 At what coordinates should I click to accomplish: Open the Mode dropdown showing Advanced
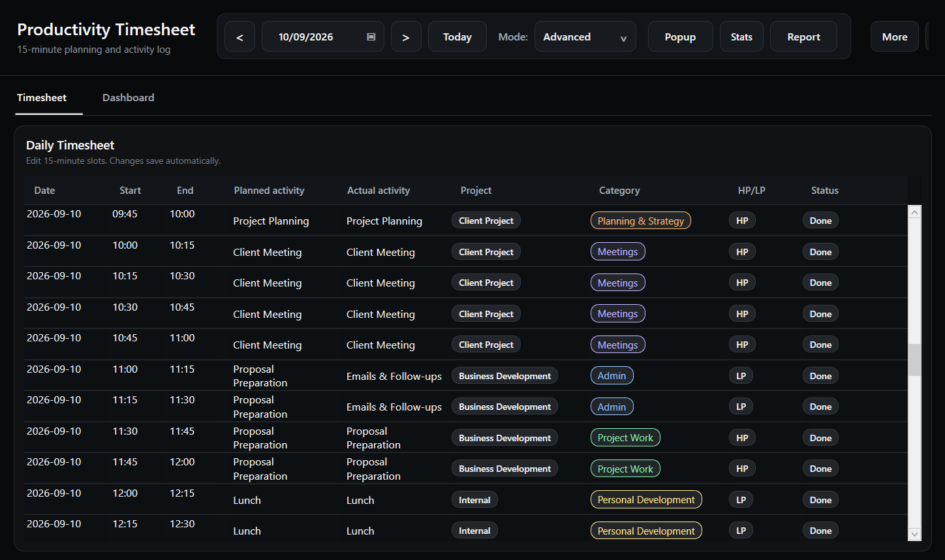pos(585,37)
